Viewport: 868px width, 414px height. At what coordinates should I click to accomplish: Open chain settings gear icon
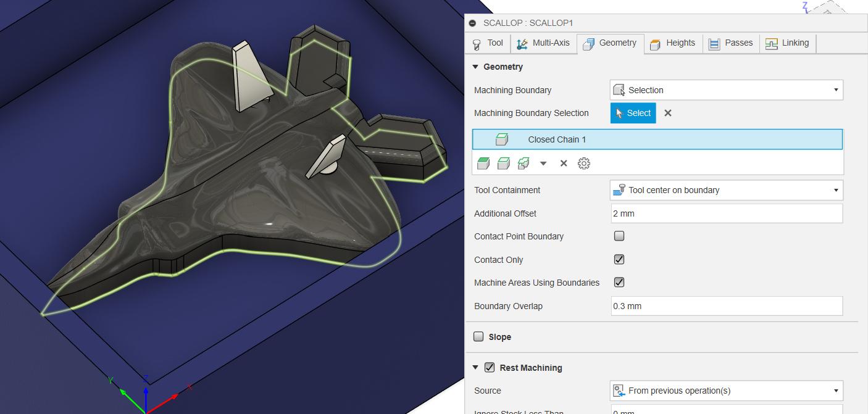tap(584, 164)
